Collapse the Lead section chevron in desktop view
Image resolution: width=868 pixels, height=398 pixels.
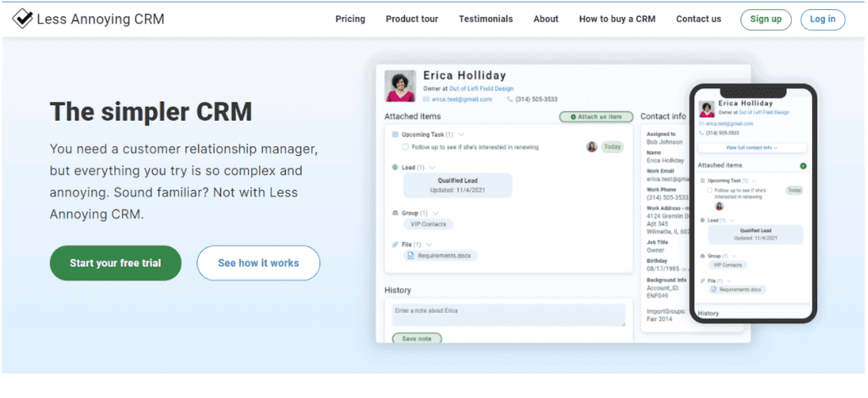pyautogui.click(x=432, y=167)
